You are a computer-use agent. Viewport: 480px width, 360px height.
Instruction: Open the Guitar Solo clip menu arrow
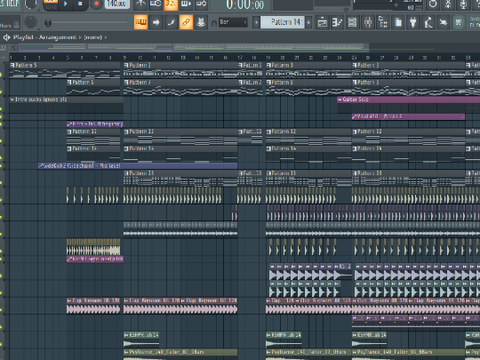340,99
